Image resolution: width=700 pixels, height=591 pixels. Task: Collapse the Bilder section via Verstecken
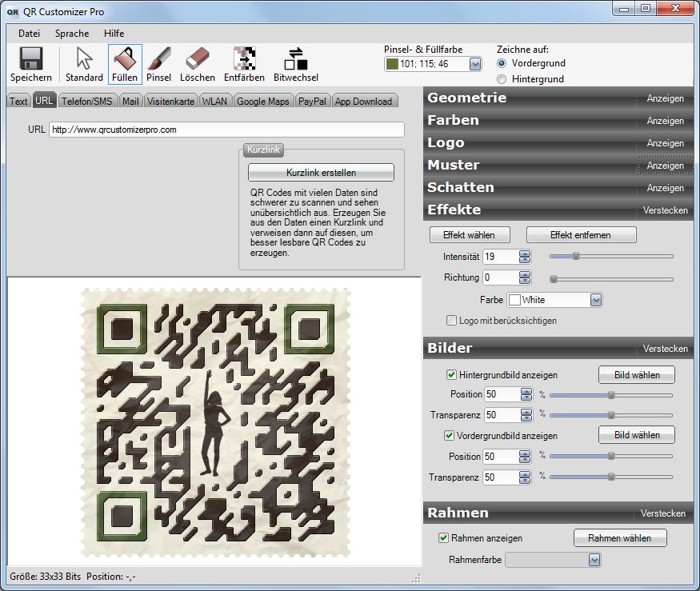(x=665, y=348)
